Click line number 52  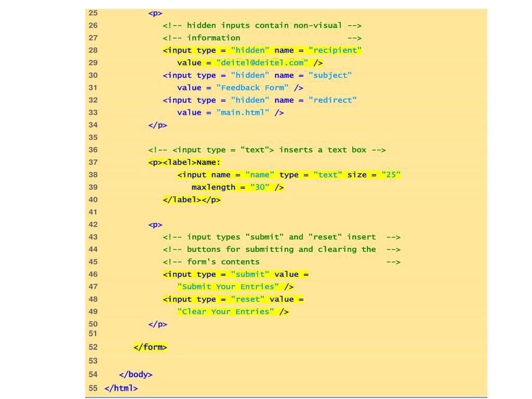[93, 347]
